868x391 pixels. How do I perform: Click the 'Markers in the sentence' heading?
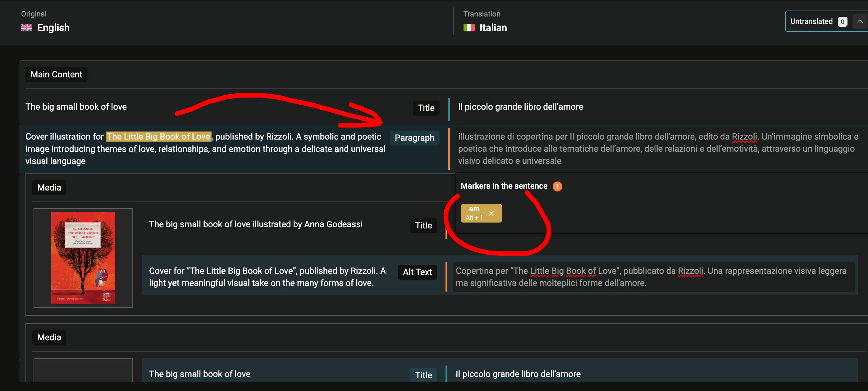pos(504,186)
